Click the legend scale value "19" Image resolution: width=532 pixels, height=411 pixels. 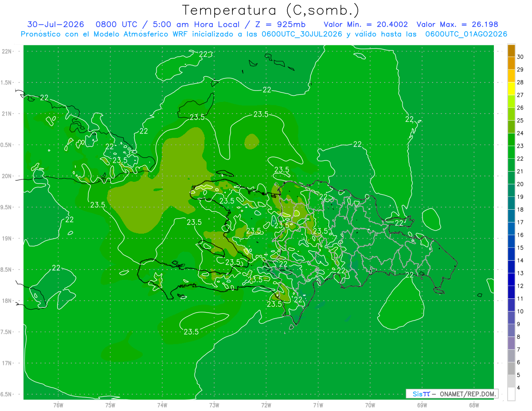coord(520,197)
